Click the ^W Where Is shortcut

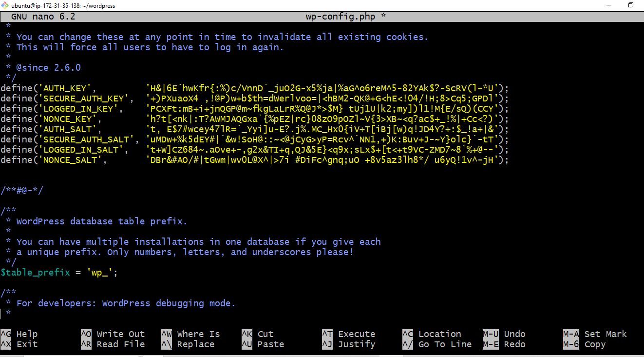point(190,334)
